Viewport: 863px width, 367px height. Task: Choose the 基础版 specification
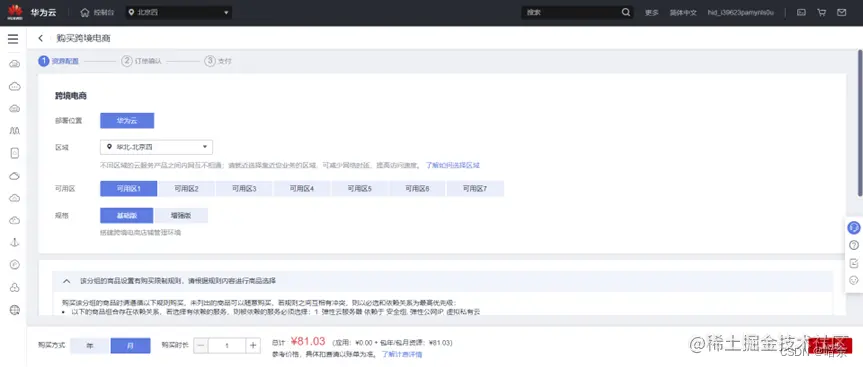click(x=127, y=215)
